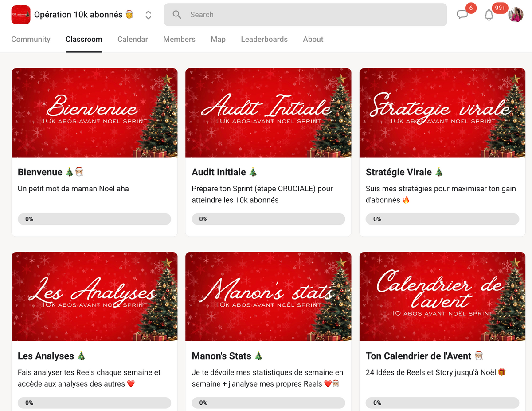
Task: Click the Bienvenue course title
Action: click(x=51, y=172)
